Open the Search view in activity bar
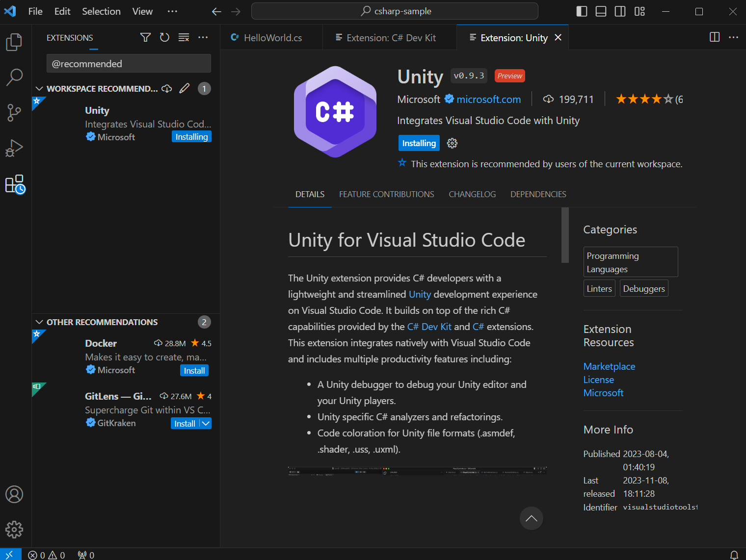This screenshot has height=560, width=746. [14, 77]
